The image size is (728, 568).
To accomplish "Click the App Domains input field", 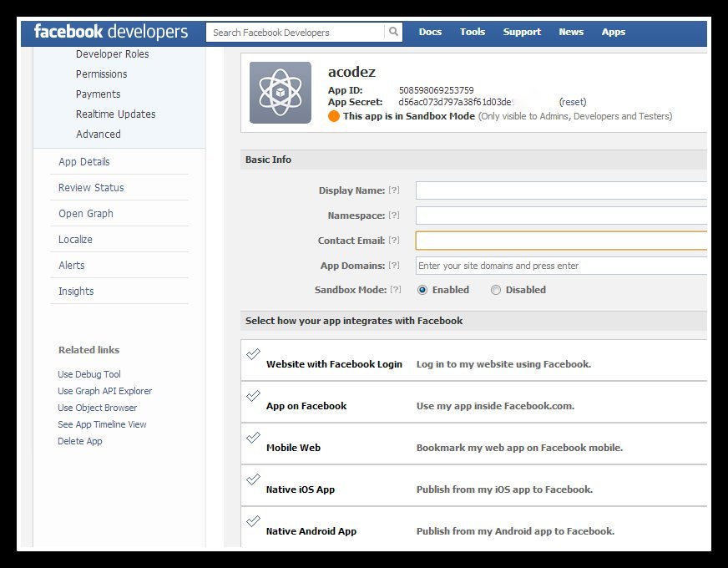I will coord(561,266).
